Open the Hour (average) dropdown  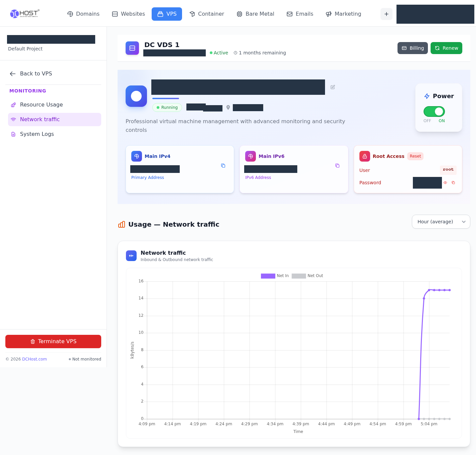(x=441, y=222)
